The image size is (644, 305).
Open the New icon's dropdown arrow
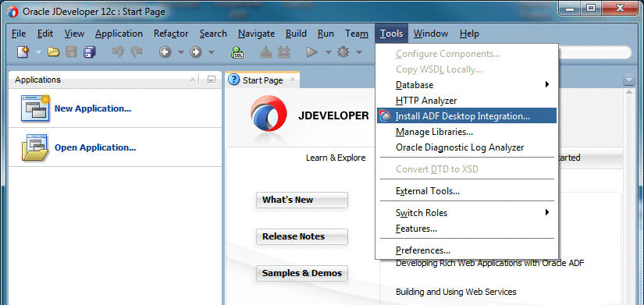[x=38, y=52]
